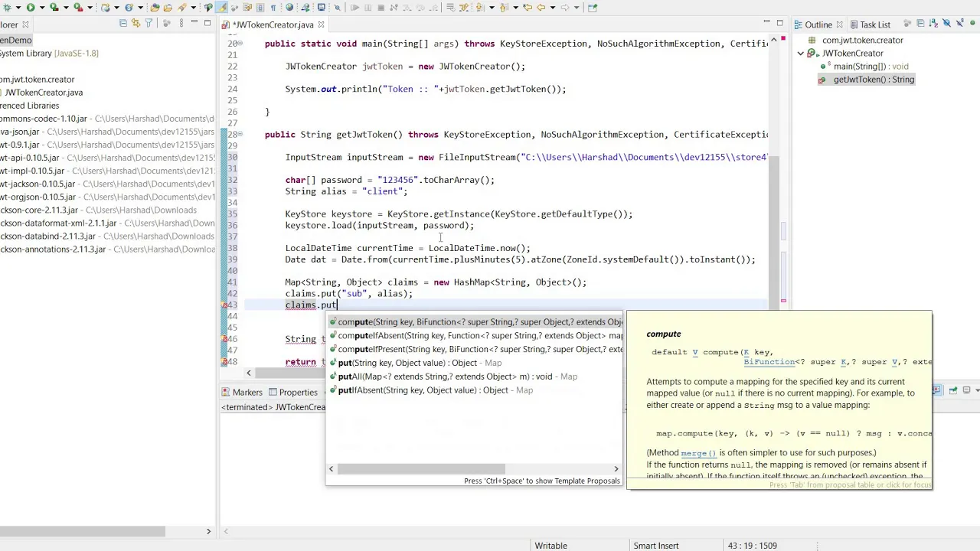
Task: Toggle Show Whitespace Characters (¶) button
Action: tap(273, 8)
